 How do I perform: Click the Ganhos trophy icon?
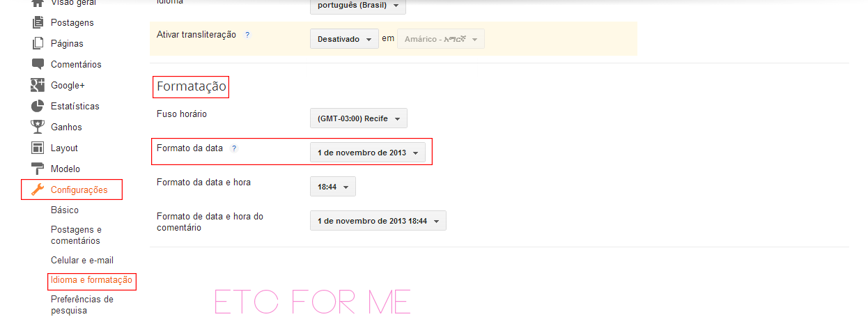[38, 127]
